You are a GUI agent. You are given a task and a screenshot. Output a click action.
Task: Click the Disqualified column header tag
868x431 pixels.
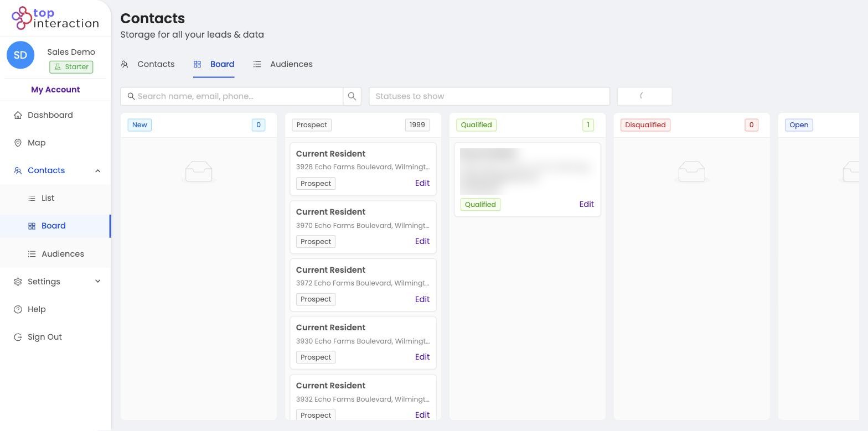click(x=645, y=125)
